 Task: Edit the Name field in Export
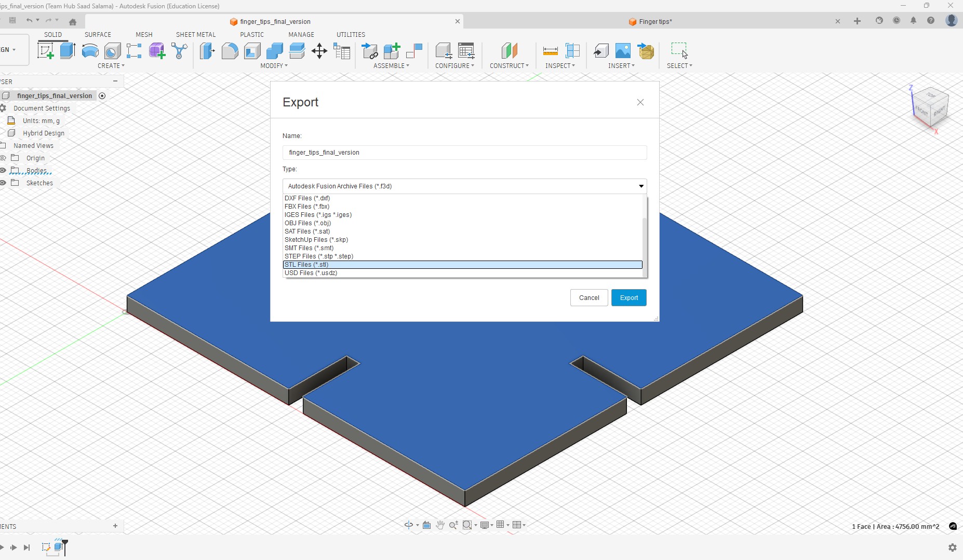[464, 153]
